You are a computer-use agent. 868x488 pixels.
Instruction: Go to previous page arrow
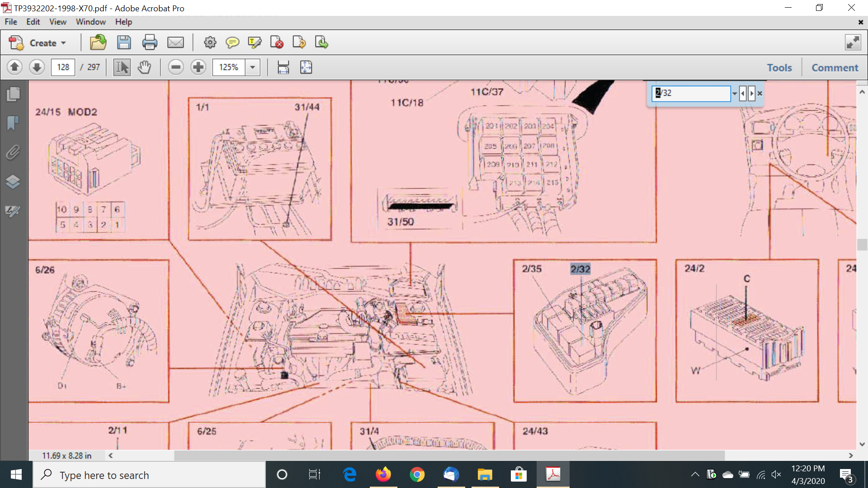pyautogui.click(x=14, y=67)
